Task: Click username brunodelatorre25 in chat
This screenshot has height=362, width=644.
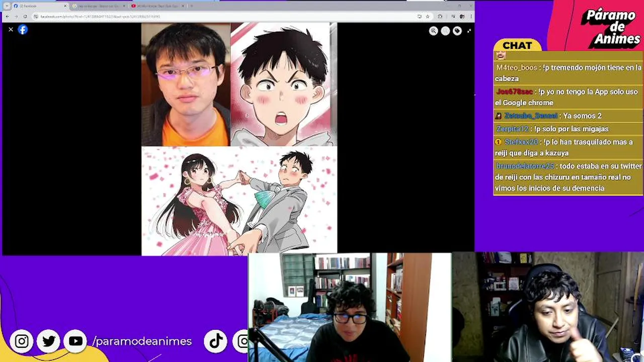Action: (x=525, y=166)
